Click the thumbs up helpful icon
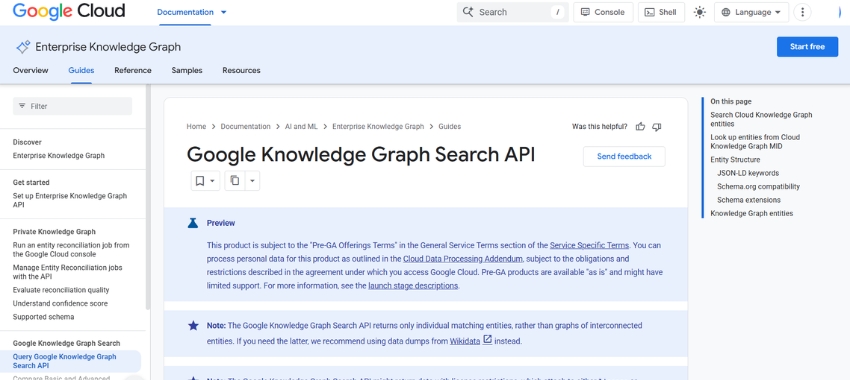 pos(640,126)
